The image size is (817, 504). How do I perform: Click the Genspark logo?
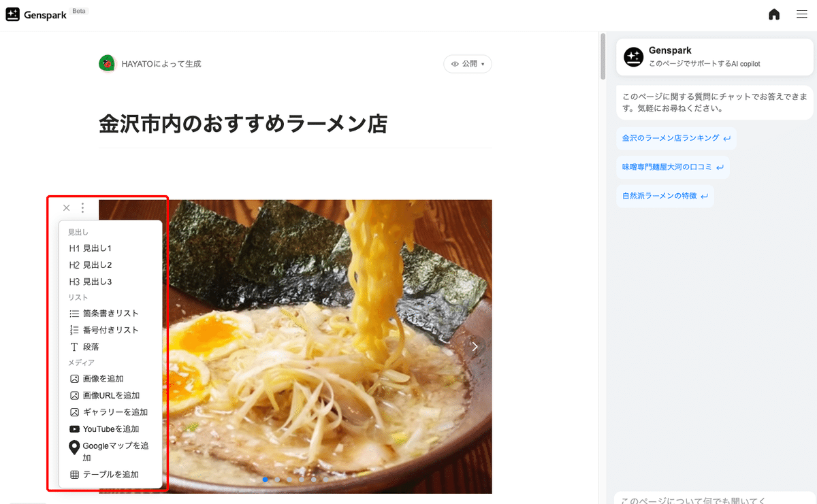37,14
